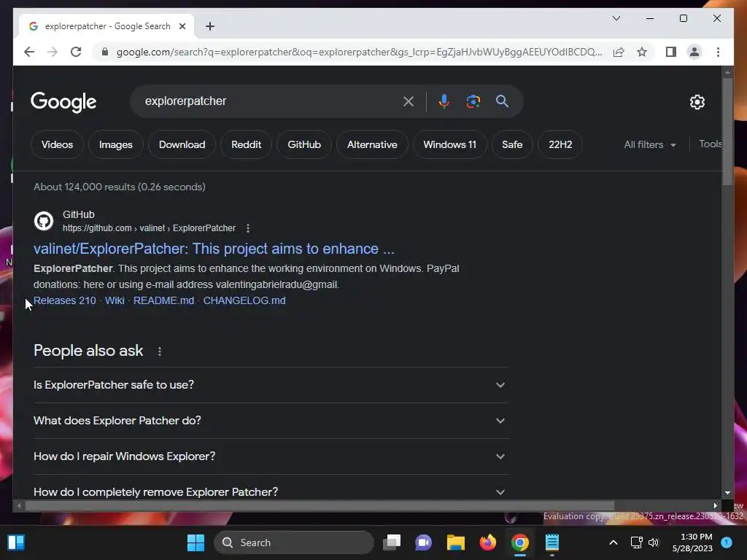Open the CHANGELOG.md sitelink
The image size is (747, 560).
coord(244,300)
